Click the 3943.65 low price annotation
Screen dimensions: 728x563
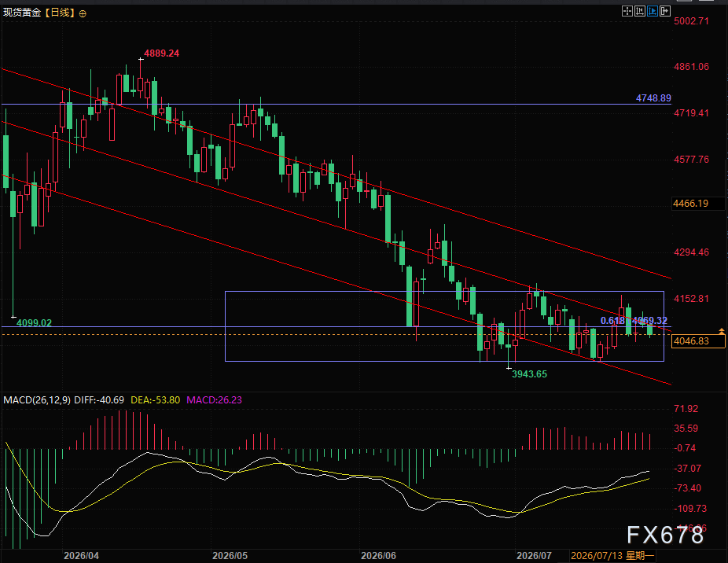(x=529, y=374)
